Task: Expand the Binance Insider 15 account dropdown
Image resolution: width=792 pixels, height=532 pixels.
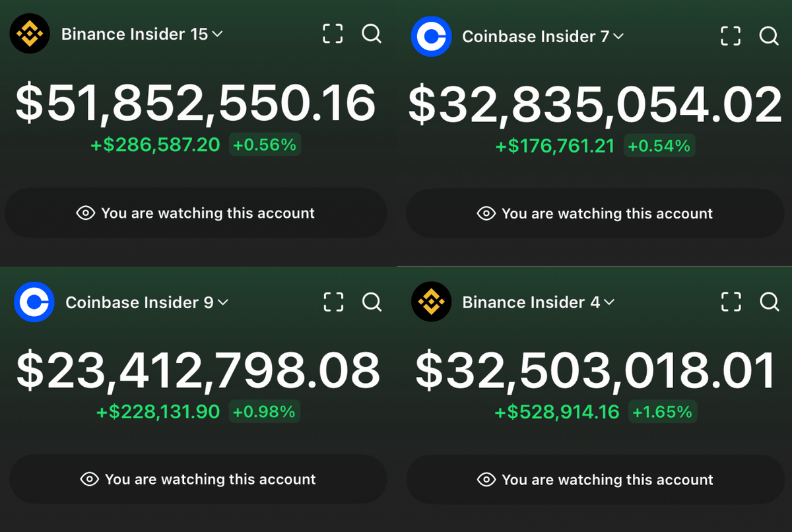Action: point(143,34)
